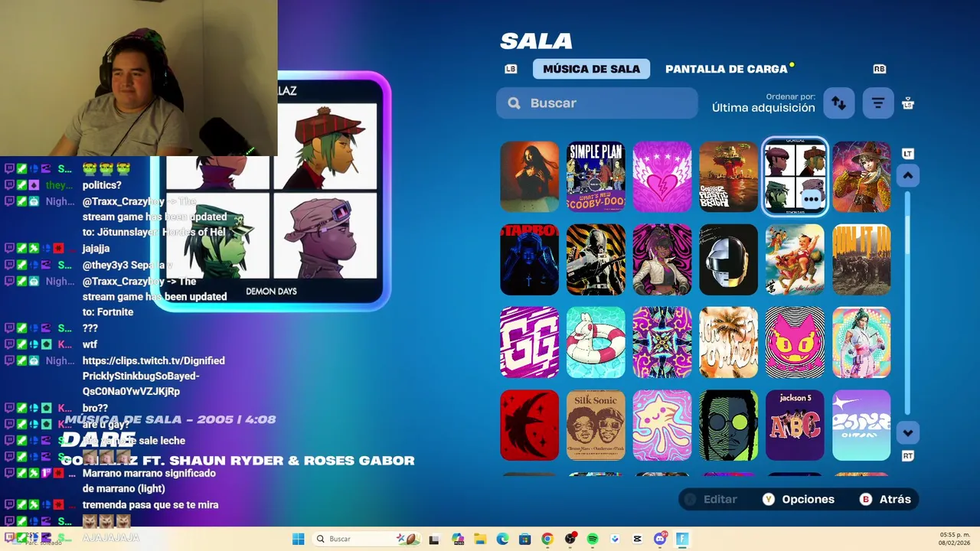Viewport: 980px width, 551px height.
Task: Focus the Buscar search field
Action: pyautogui.click(x=597, y=103)
